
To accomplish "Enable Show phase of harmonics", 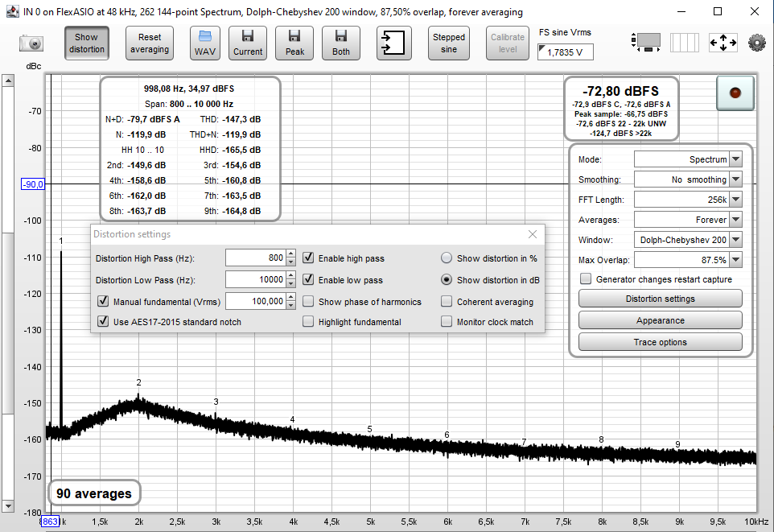I will point(308,301).
